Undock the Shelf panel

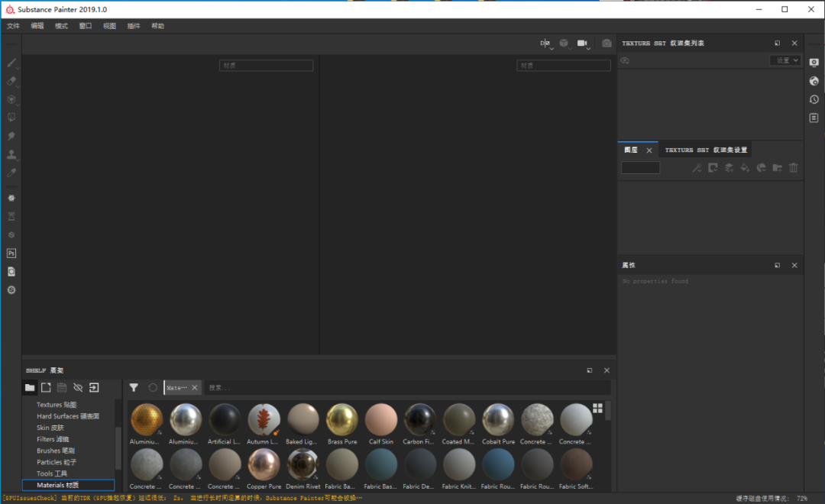pyautogui.click(x=589, y=370)
